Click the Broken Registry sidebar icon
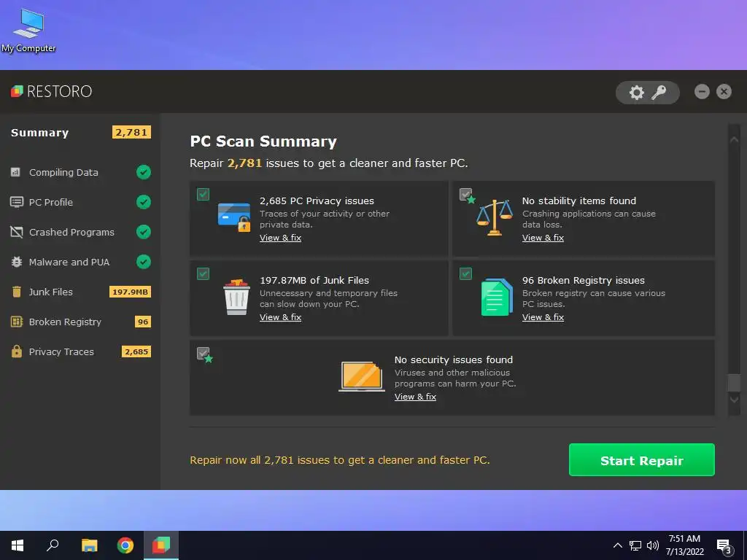This screenshot has height=560, width=747. (17, 322)
